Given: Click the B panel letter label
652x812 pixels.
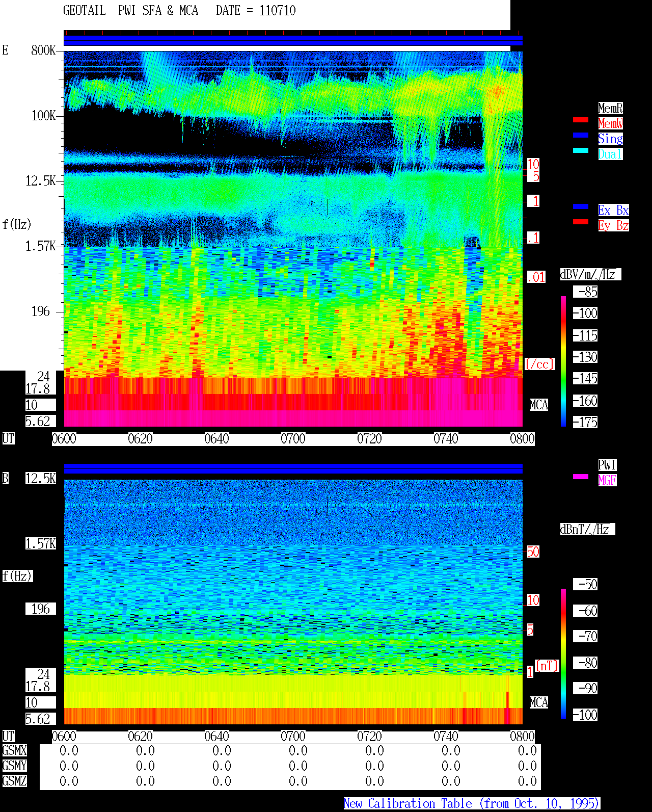Looking at the screenshot, I should pyautogui.click(x=6, y=478).
